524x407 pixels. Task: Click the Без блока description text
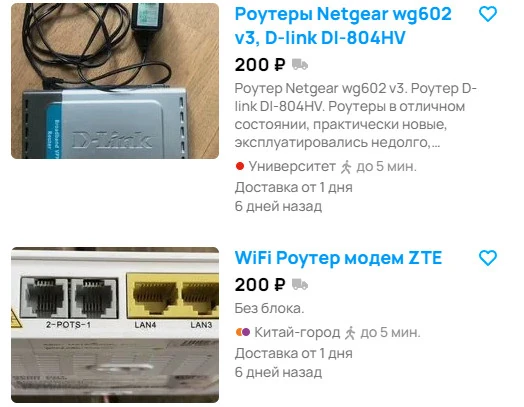pos(269,308)
